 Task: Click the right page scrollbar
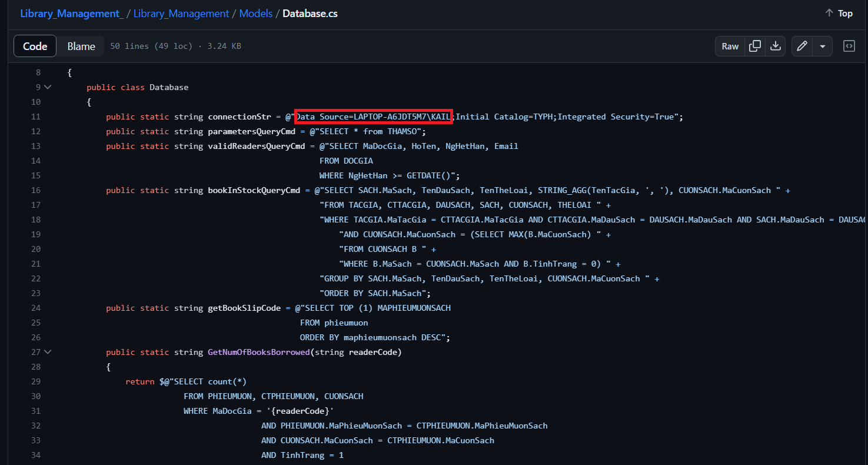click(x=865, y=235)
